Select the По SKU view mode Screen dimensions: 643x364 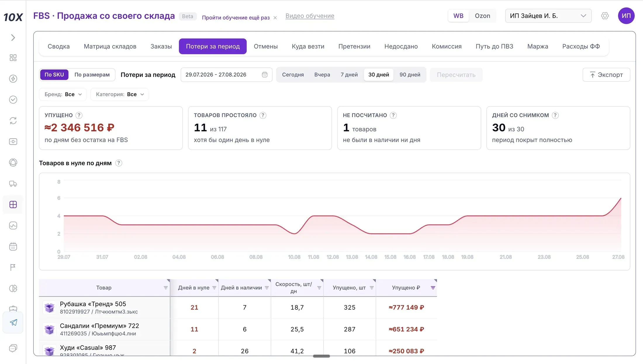pos(54,75)
